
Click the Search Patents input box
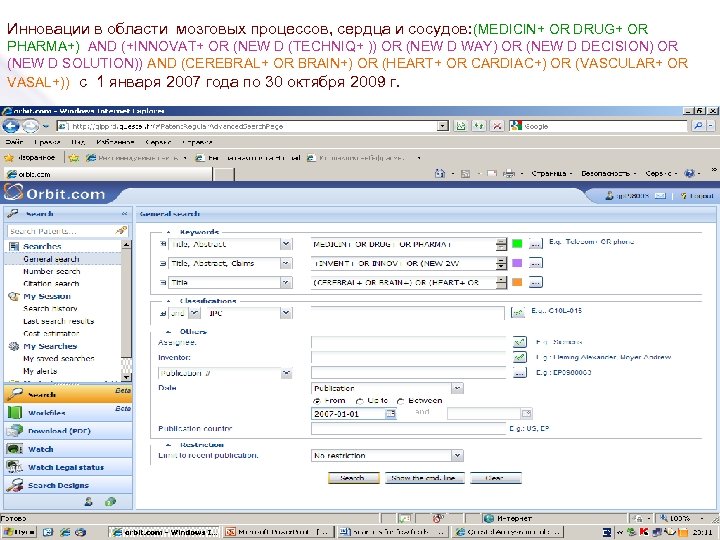coord(62,231)
